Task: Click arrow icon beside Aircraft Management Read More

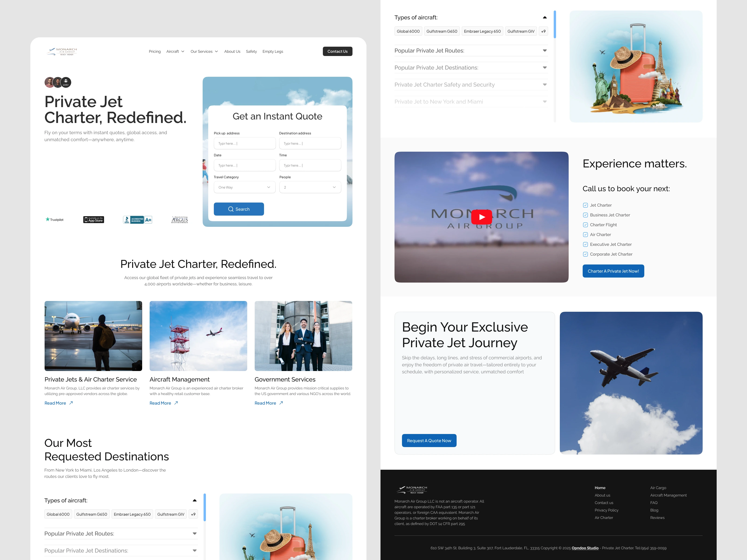Action: point(176,403)
